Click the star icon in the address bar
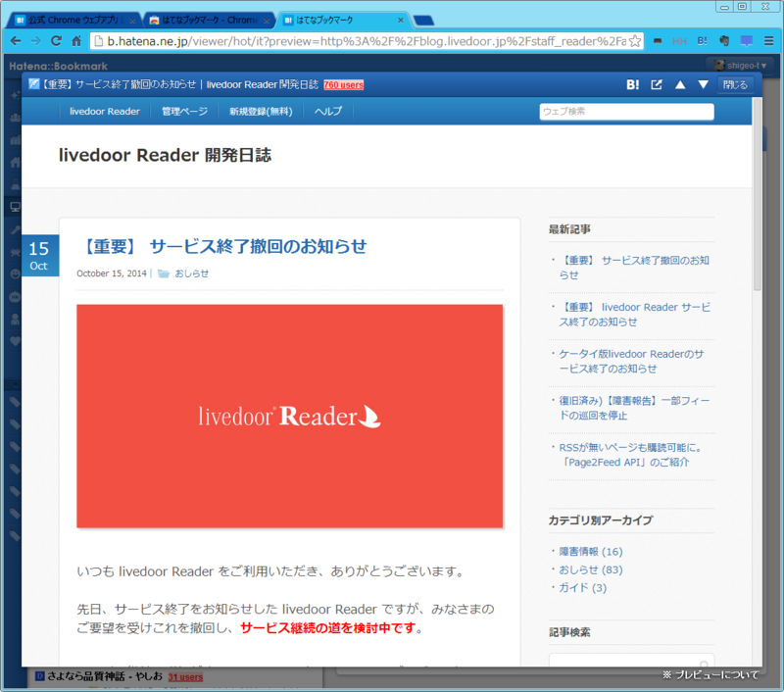This screenshot has height=692, width=784. click(x=635, y=40)
